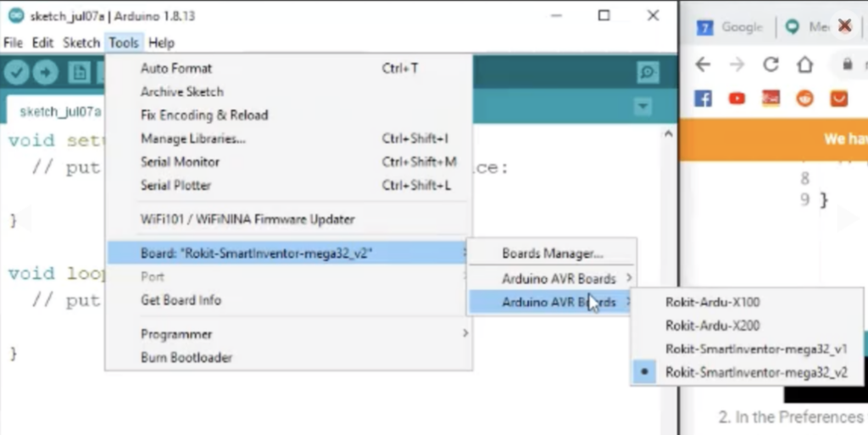Viewport: 868px width, 435px height.
Task: Click the browser back arrow
Action: tap(703, 64)
